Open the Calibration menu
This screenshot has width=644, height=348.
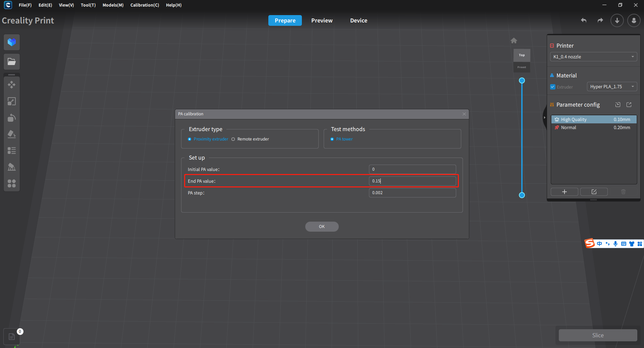[x=145, y=5]
